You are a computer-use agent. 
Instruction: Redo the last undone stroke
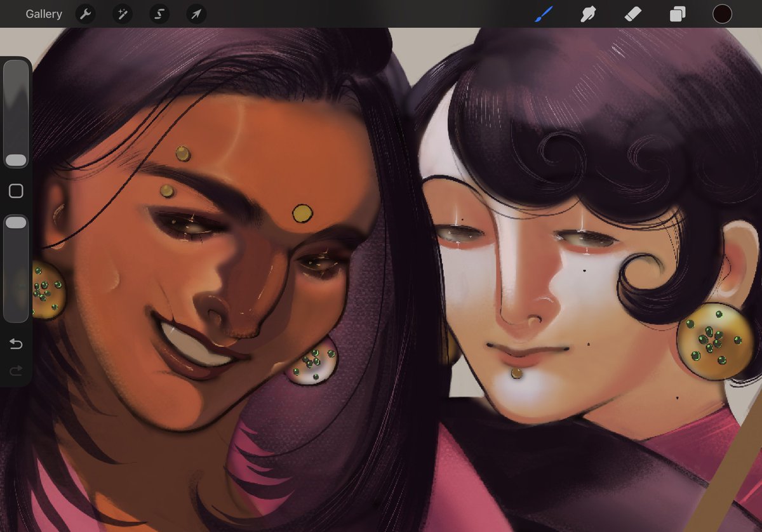click(x=16, y=370)
